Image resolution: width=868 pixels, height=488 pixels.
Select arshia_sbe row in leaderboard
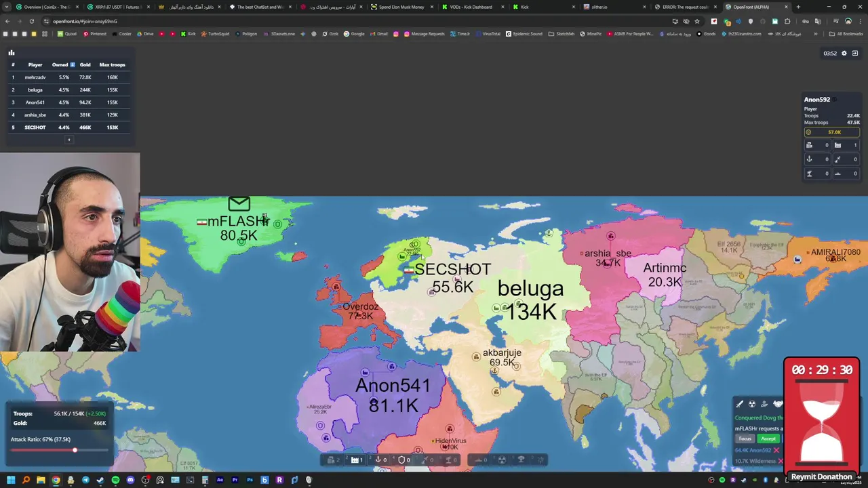[68, 115]
